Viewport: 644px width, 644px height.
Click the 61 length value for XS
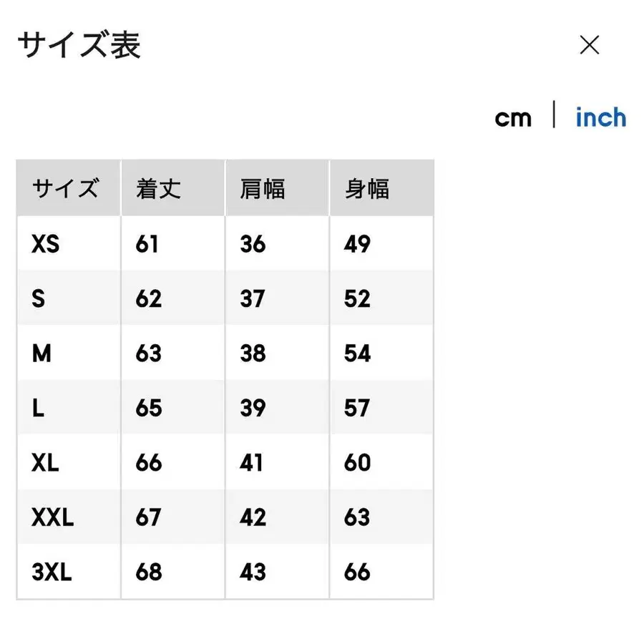point(147,243)
